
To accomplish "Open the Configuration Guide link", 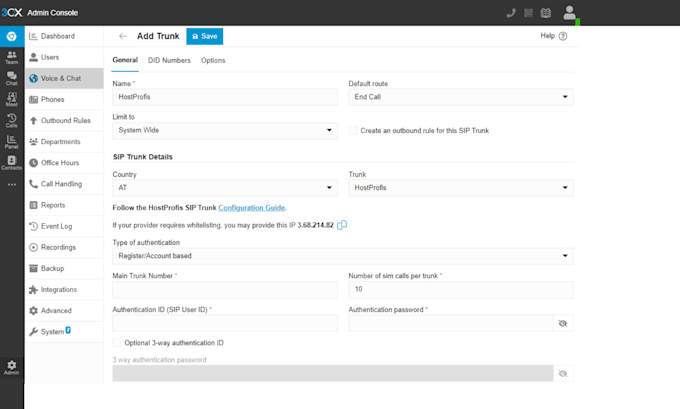I will coord(252,208).
